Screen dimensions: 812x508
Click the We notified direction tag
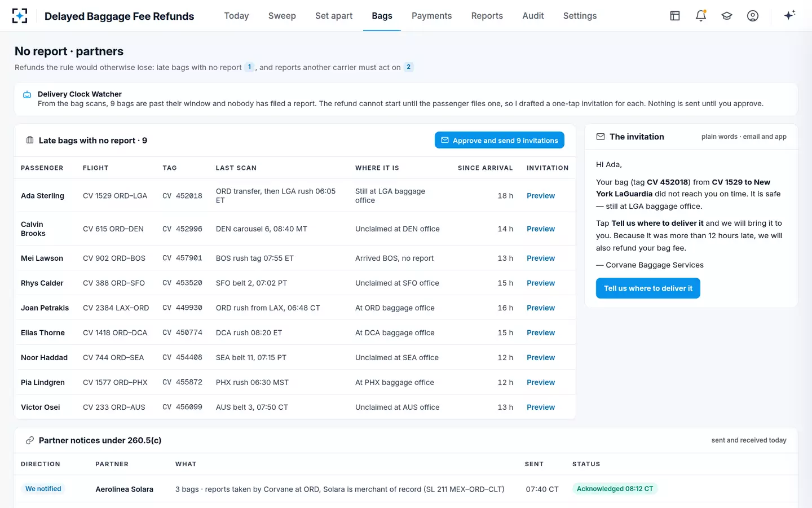coord(43,489)
